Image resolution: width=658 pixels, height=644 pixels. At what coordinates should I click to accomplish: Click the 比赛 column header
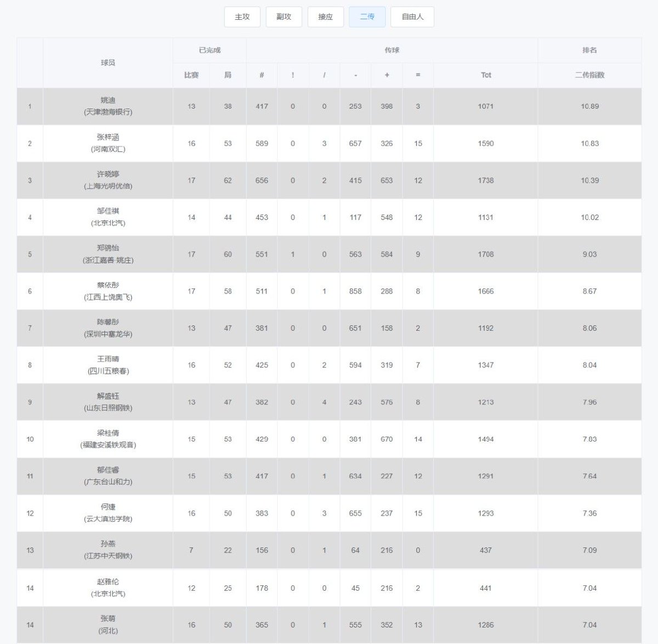pyautogui.click(x=191, y=75)
